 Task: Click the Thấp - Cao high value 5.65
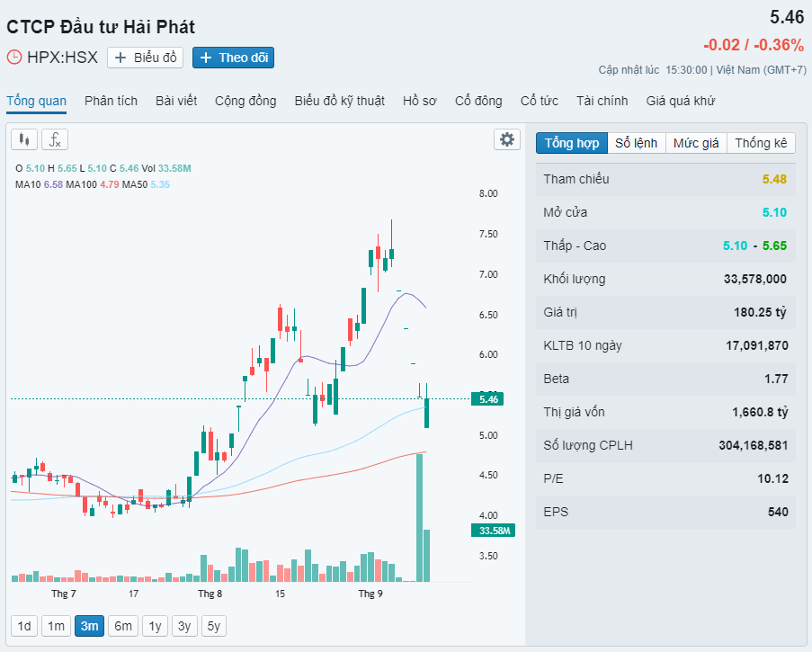point(774,246)
